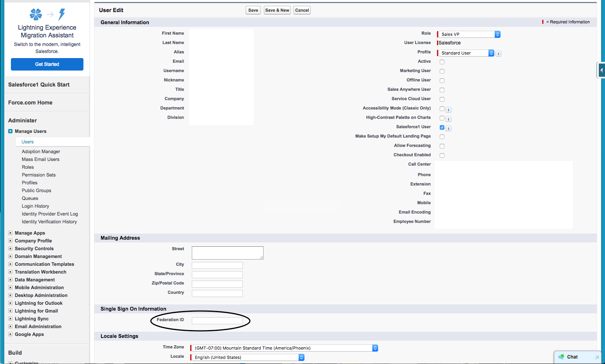
Task: Check the Sales Anywhere User box
Action: [x=442, y=90]
